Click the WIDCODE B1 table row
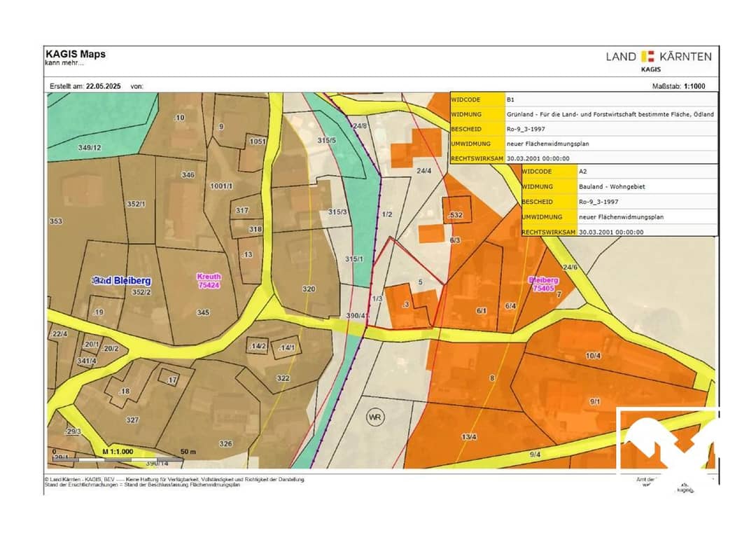The width and height of the screenshot is (756, 533). pyautogui.click(x=584, y=99)
